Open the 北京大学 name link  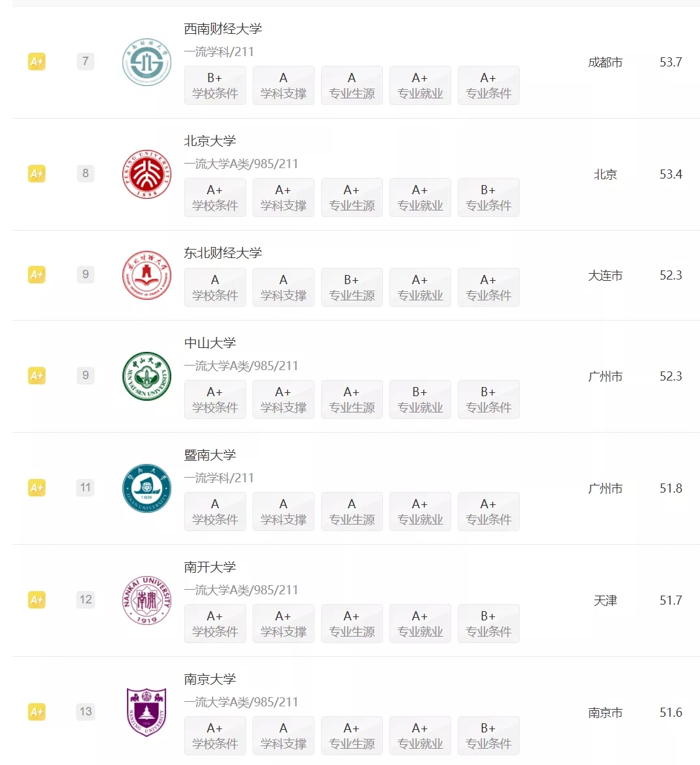(x=210, y=141)
